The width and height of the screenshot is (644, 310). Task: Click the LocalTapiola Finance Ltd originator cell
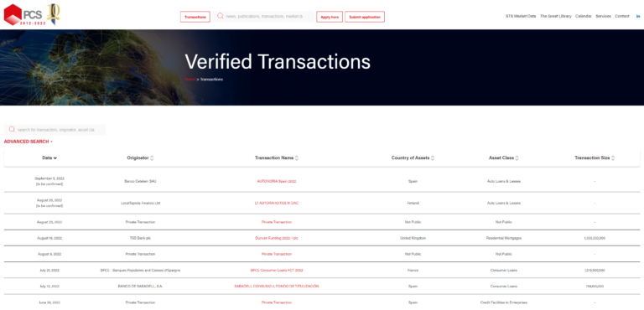[x=140, y=203]
